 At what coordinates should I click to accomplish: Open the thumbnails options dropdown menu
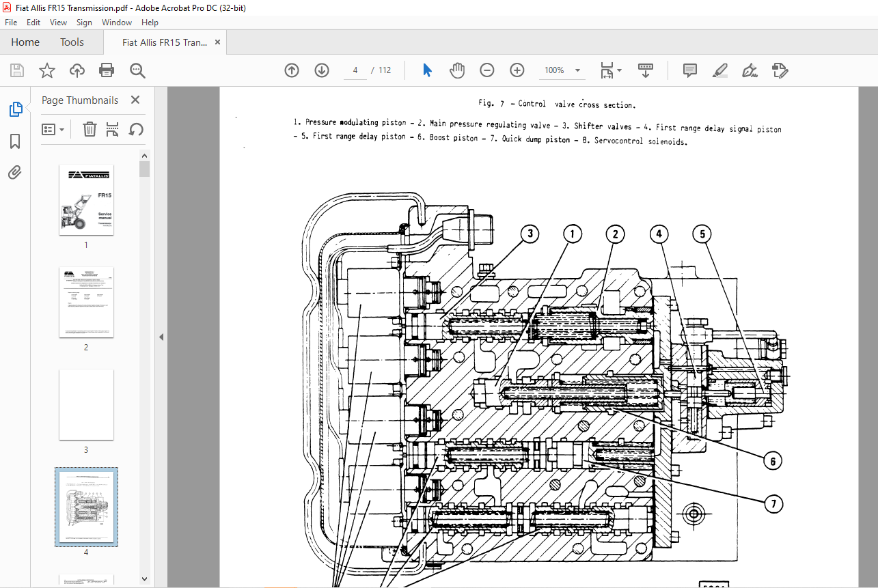click(x=53, y=129)
